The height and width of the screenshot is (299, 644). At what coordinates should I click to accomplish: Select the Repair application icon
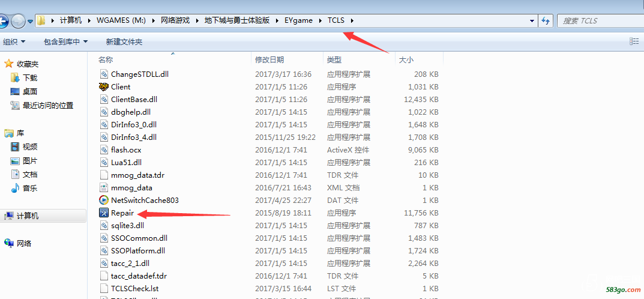[x=104, y=213]
